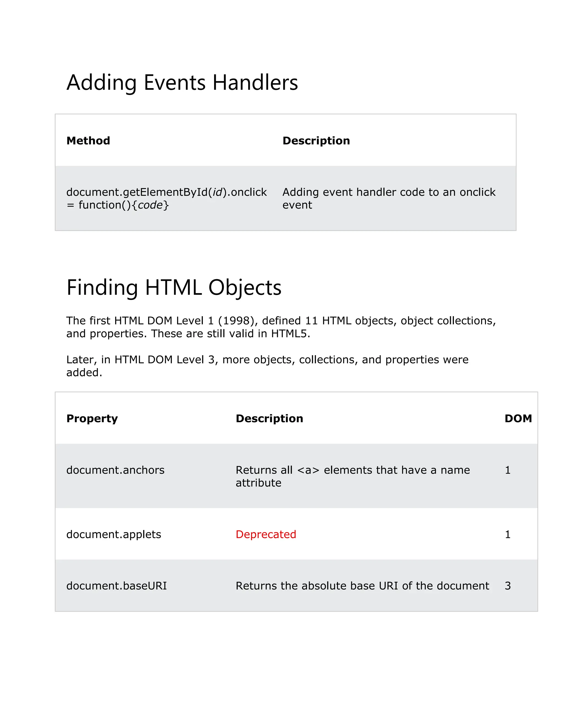The height and width of the screenshot is (728, 563).
Task: Click the 'Description' header in the second table
Action: (x=269, y=419)
